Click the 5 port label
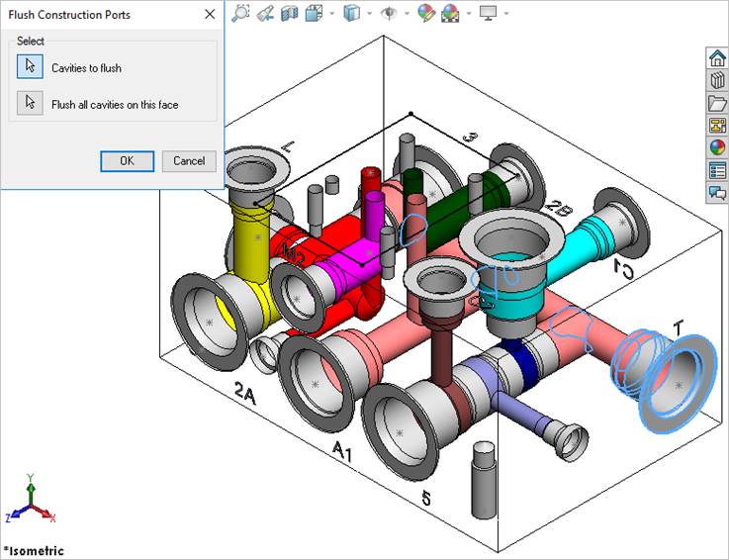The image size is (729, 560). click(x=426, y=498)
